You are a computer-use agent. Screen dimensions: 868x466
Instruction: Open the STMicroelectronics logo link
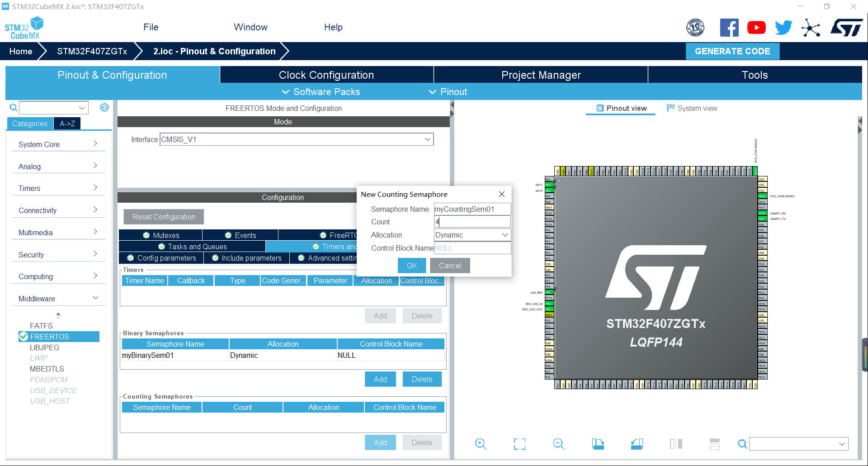(846, 27)
